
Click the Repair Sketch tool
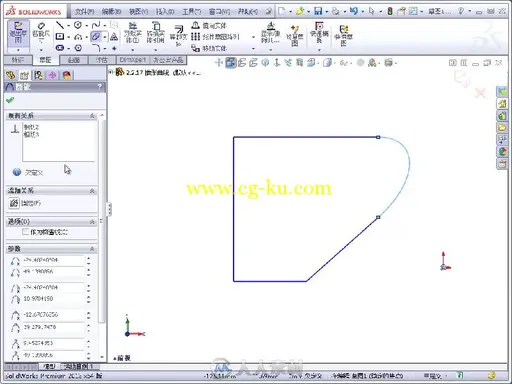coord(295,36)
